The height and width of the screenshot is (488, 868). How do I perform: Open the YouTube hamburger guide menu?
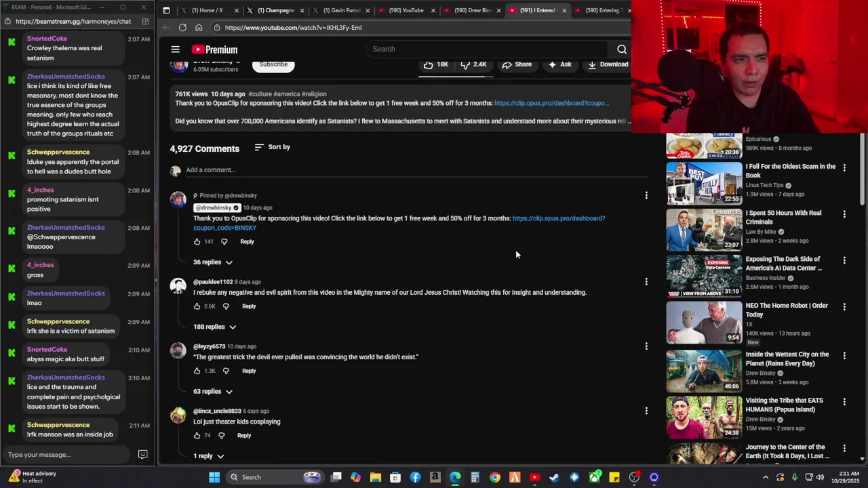tap(175, 49)
